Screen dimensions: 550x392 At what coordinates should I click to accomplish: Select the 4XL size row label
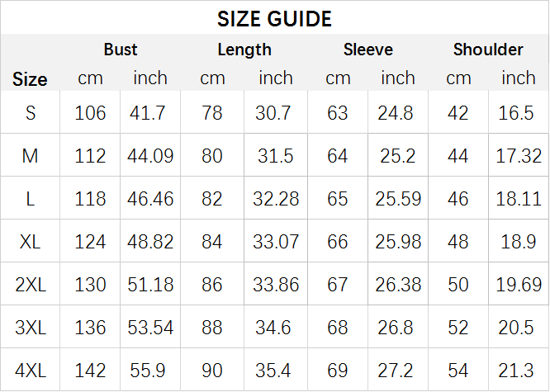tap(31, 371)
